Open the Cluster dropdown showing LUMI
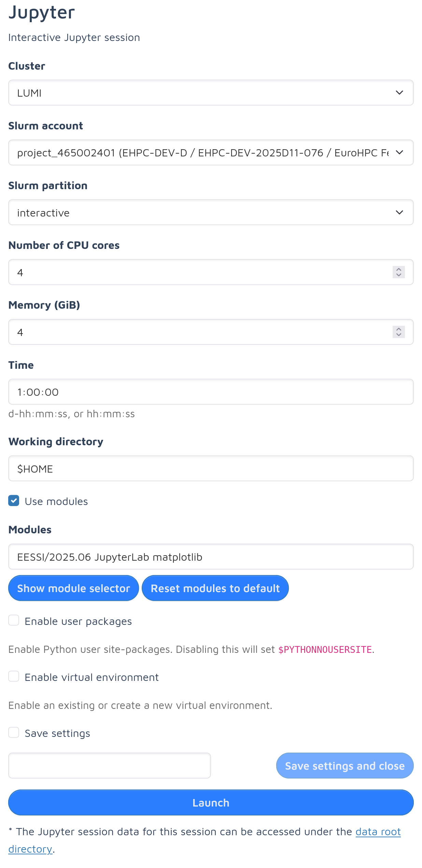This screenshot has width=422, height=868. pos(211,93)
